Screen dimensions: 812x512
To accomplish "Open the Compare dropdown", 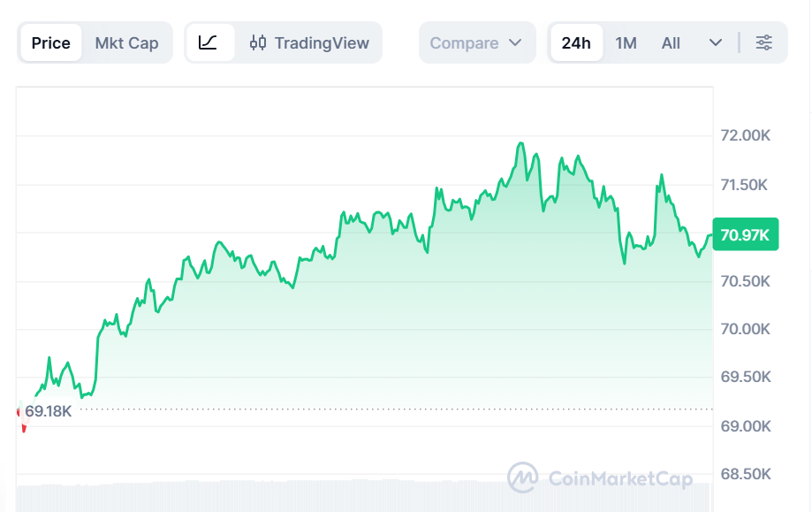I will (x=476, y=42).
